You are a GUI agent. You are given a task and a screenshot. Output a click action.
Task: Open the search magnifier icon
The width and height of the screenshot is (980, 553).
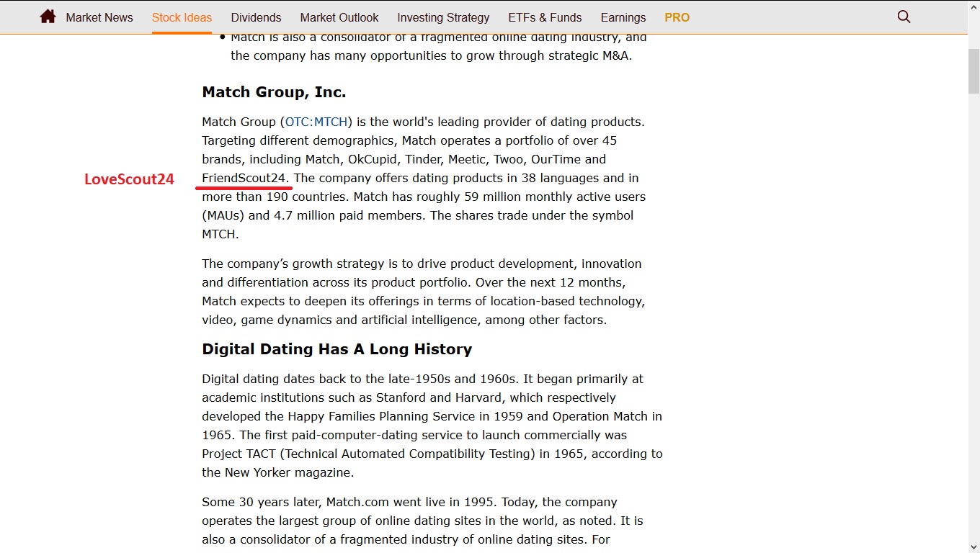(904, 17)
